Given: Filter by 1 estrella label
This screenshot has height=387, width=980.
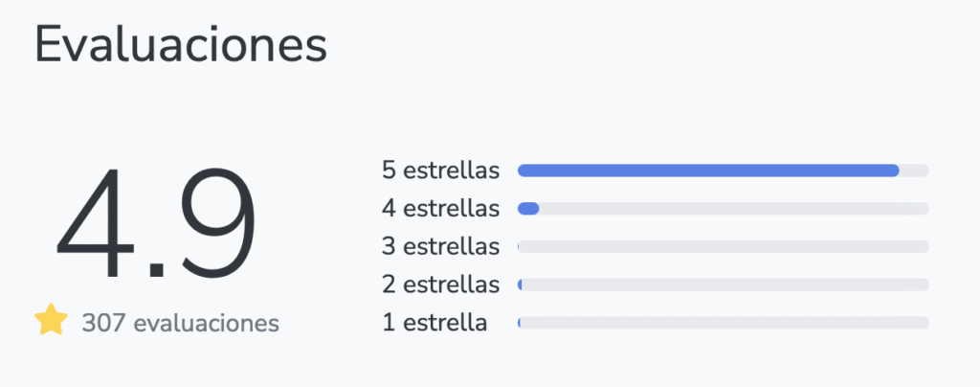Looking at the screenshot, I should click(434, 323).
